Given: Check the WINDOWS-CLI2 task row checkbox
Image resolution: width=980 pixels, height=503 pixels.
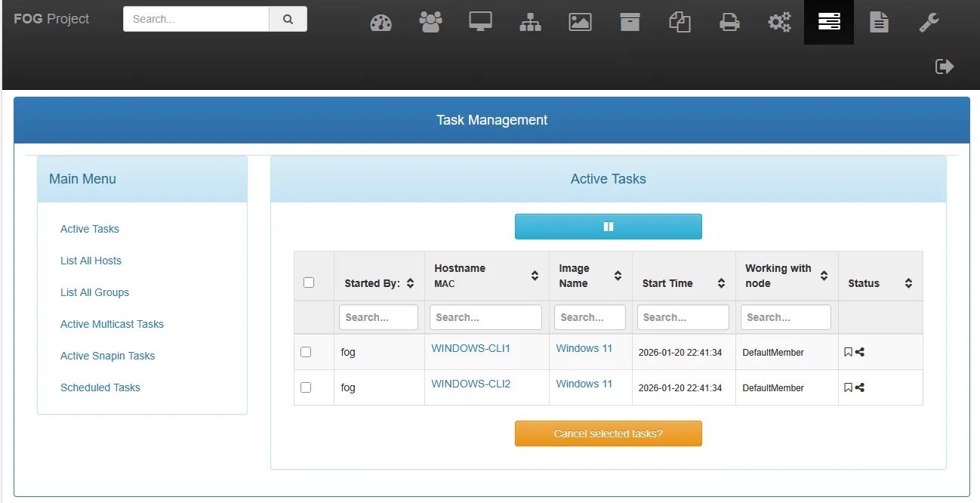Looking at the screenshot, I should (306, 387).
